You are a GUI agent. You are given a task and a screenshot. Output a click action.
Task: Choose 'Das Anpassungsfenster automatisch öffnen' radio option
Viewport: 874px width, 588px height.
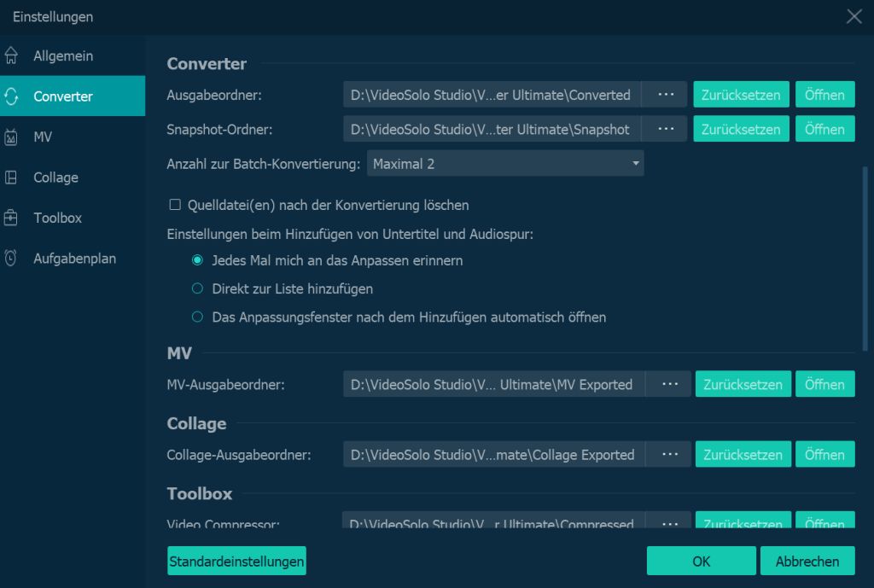pyautogui.click(x=197, y=317)
